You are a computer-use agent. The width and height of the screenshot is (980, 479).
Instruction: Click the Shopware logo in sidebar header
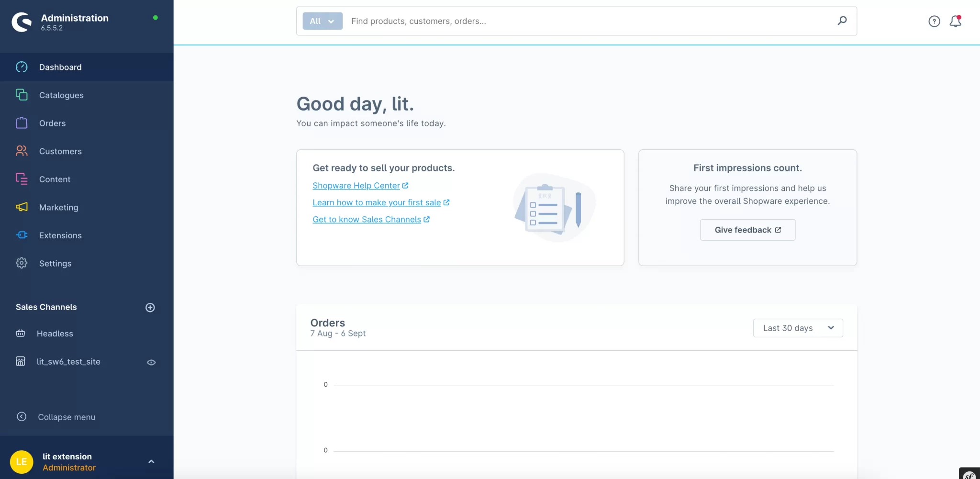point(22,22)
